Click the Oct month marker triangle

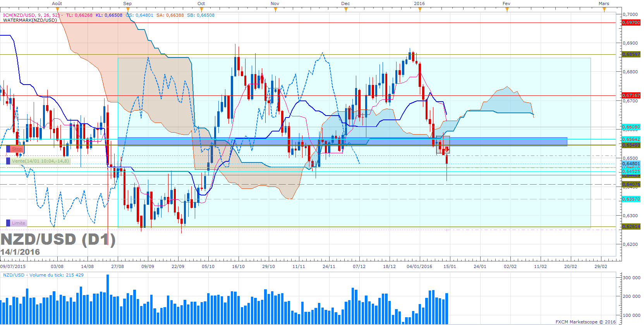[x=201, y=9]
